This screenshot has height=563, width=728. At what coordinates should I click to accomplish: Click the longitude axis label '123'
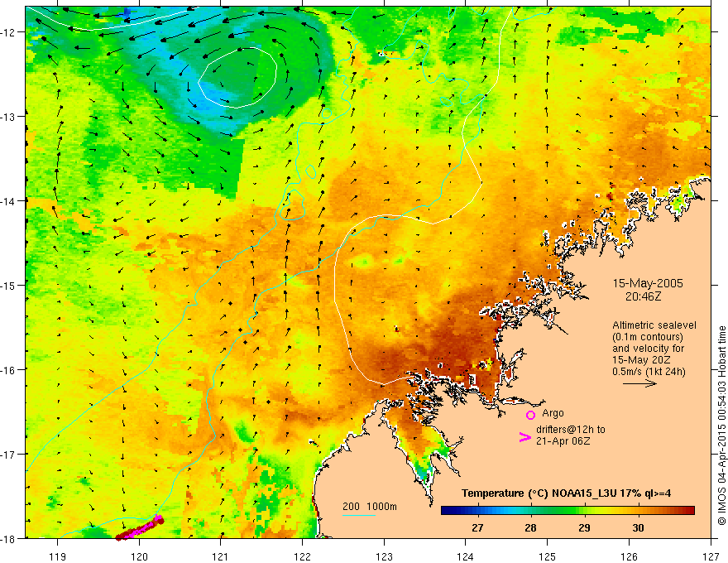(x=384, y=556)
